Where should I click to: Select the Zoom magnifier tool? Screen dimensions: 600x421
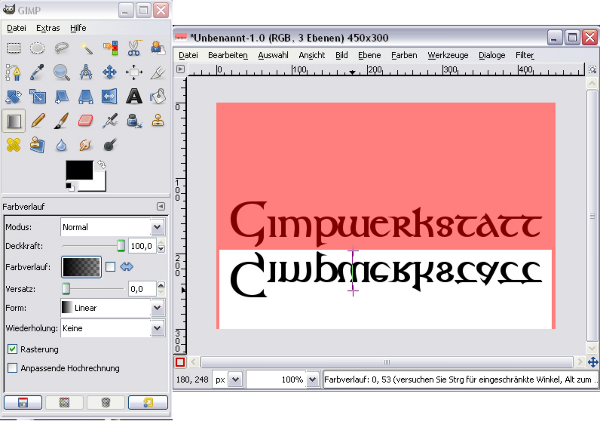pos(62,72)
